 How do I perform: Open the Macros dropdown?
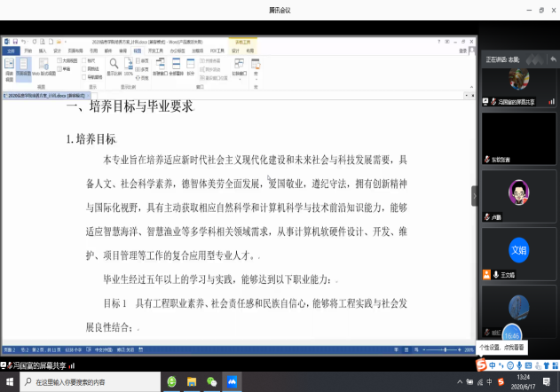256,67
